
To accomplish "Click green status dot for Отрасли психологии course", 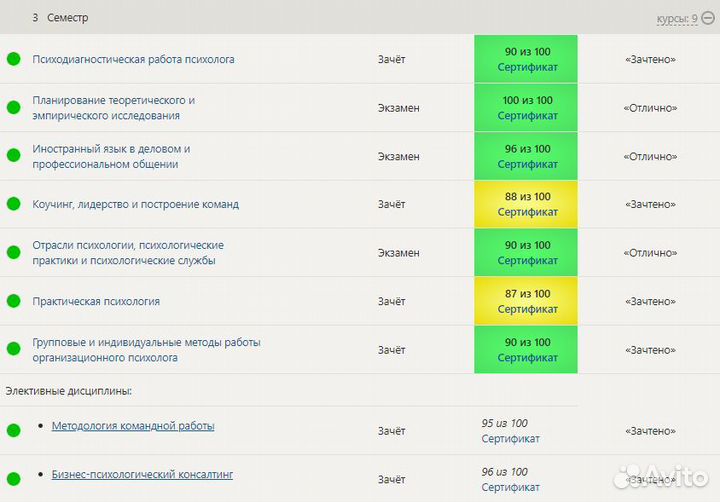I will click(x=14, y=253).
